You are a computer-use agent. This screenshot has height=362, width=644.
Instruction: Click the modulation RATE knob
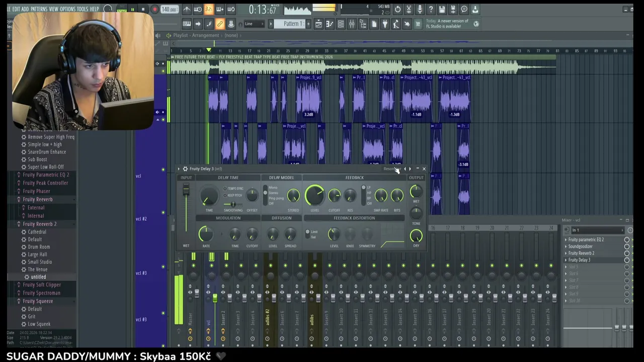(x=205, y=234)
